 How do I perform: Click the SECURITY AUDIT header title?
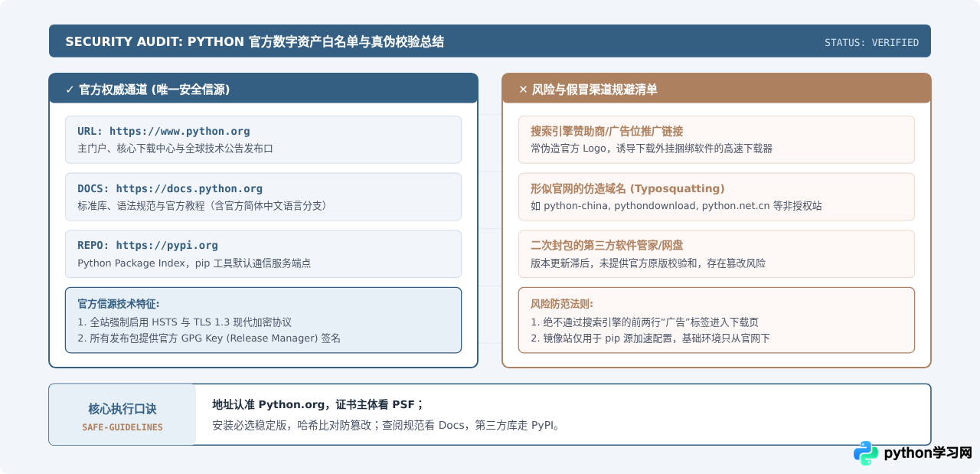[254, 41]
